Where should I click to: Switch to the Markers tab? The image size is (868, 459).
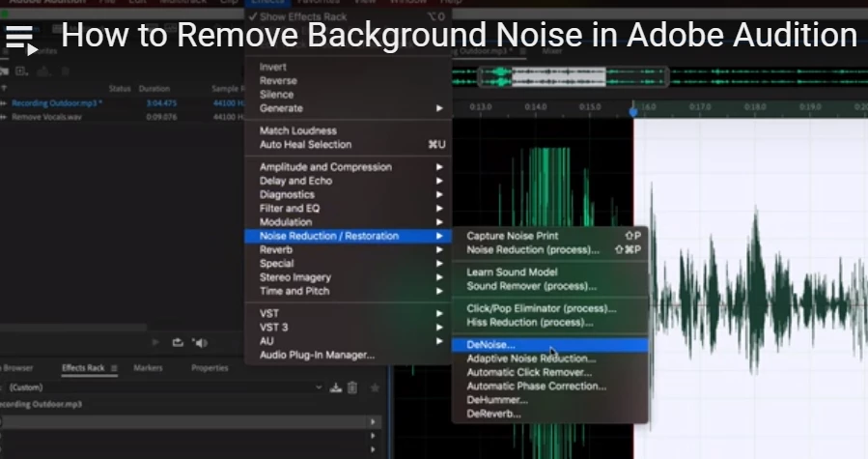[148, 368]
